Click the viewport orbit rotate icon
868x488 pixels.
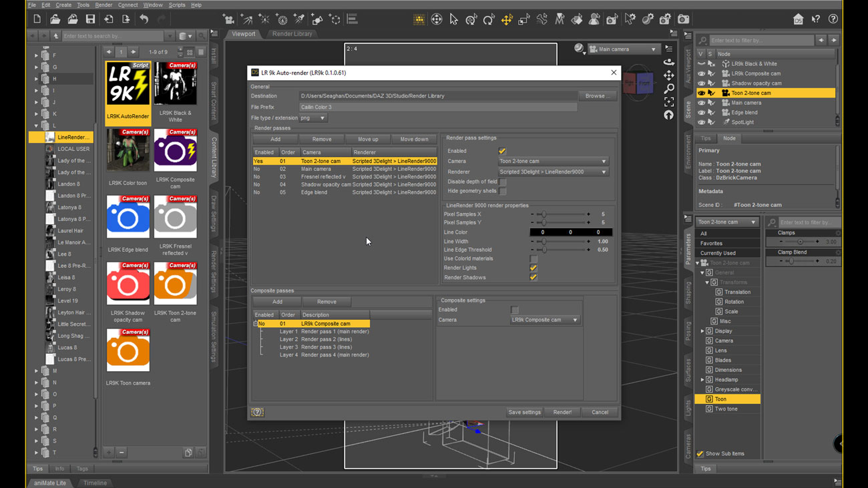tap(668, 62)
